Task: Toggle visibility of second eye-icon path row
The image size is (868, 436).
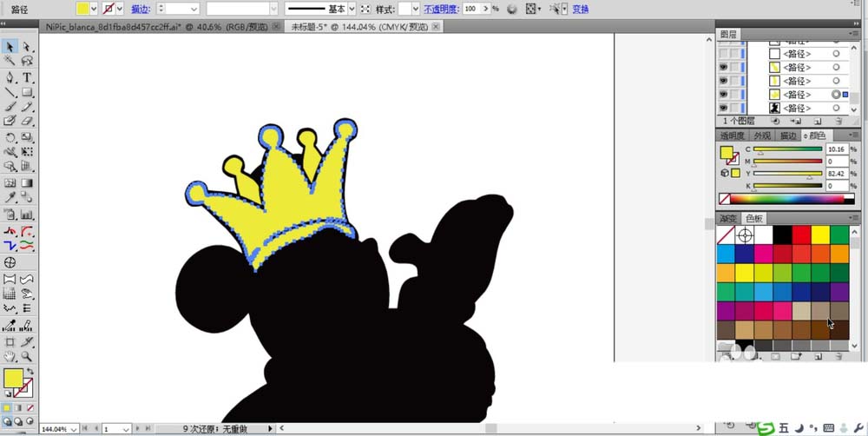Action: (723, 81)
